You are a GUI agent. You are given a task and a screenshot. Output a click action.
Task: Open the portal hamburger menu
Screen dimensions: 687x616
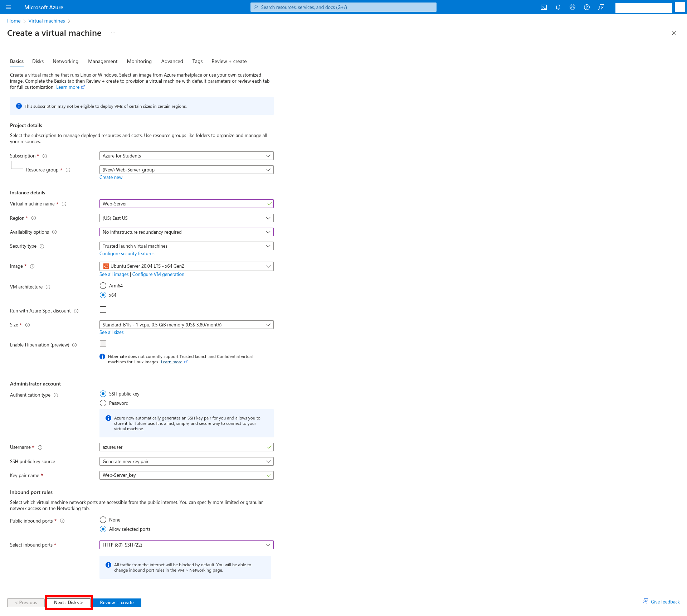click(9, 7)
